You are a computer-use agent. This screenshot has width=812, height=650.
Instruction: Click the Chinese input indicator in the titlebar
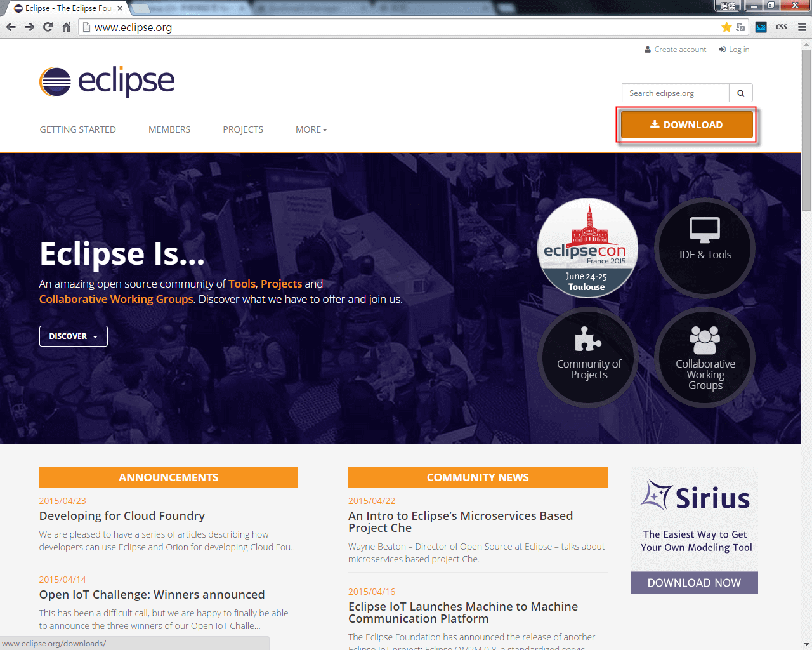727,6
